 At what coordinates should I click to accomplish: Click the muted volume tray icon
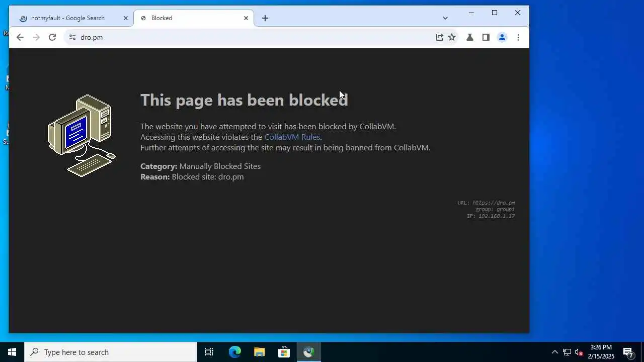(579, 352)
